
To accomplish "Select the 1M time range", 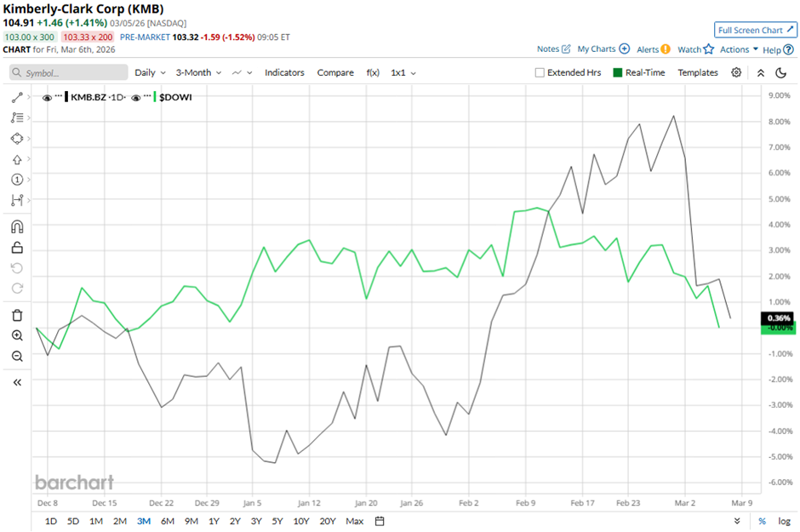I will click(96, 521).
